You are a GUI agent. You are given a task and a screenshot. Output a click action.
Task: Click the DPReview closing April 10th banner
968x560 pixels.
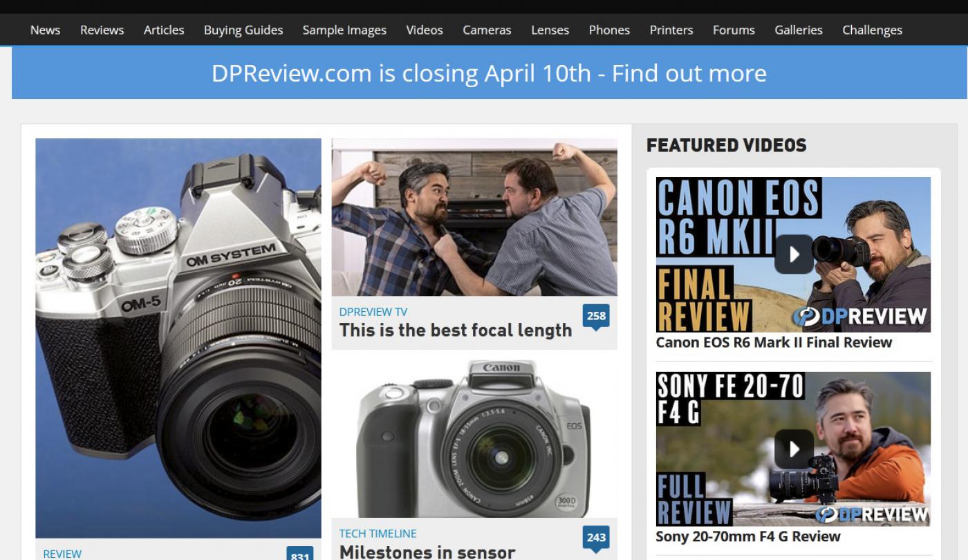[489, 73]
